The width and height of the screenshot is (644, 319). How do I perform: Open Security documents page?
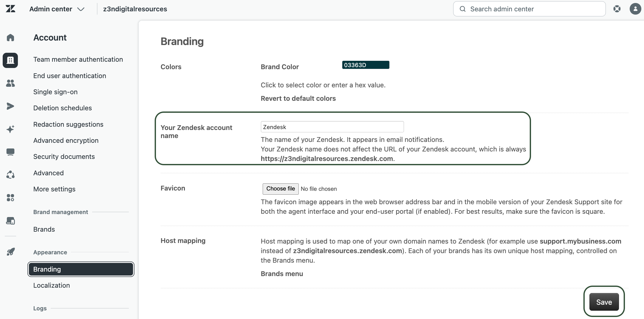tap(64, 157)
